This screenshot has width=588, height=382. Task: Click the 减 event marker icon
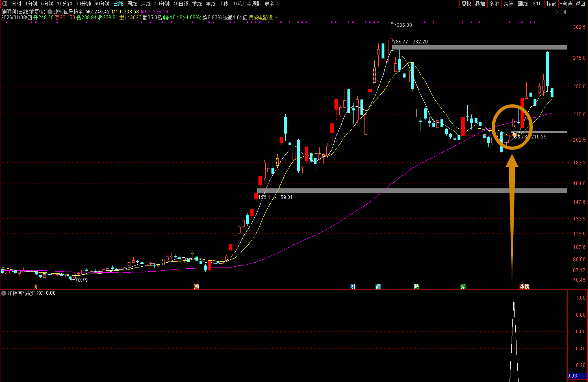pyautogui.click(x=463, y=287)
